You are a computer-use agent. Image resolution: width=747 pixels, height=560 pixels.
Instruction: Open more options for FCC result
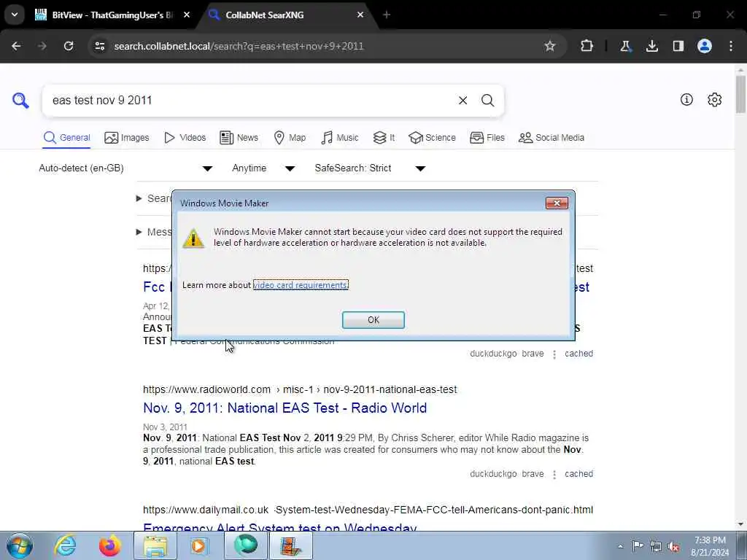coord(554,354)
